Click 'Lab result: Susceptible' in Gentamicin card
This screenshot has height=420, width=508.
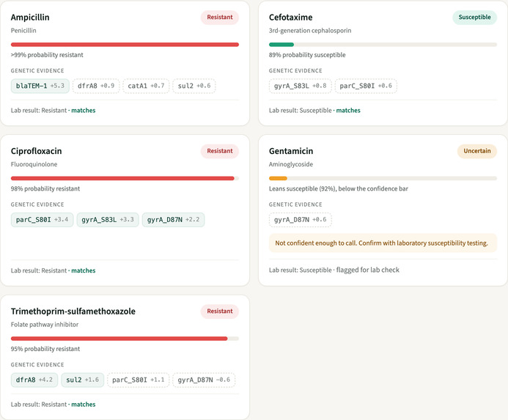[x=301, y=270]
